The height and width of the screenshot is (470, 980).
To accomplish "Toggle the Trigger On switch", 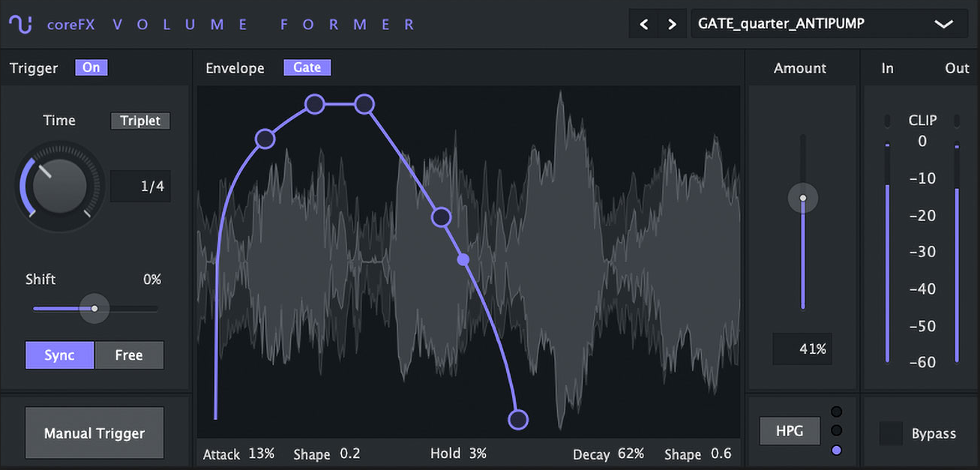I will tap(91, 67).
